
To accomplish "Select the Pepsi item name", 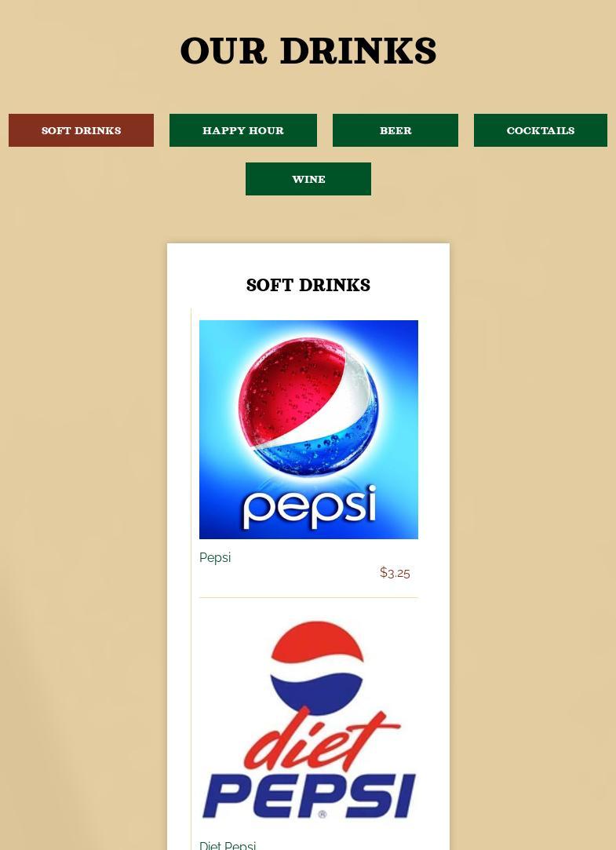I will point(215,557).
